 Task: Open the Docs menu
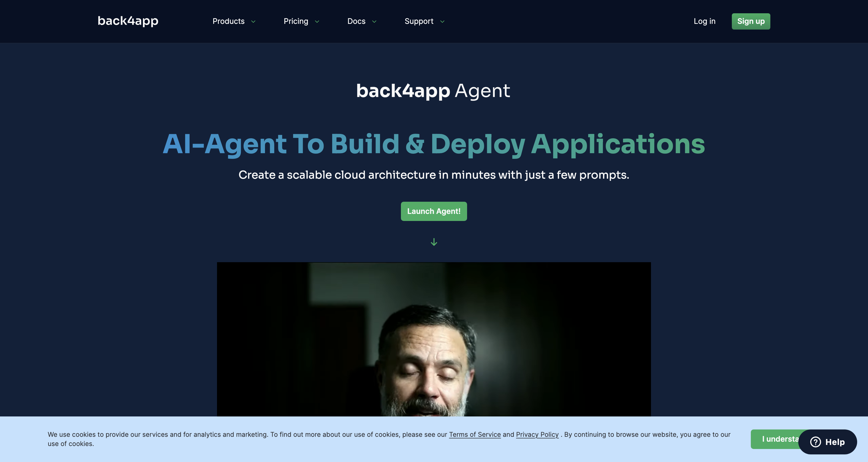coord(356,21)
